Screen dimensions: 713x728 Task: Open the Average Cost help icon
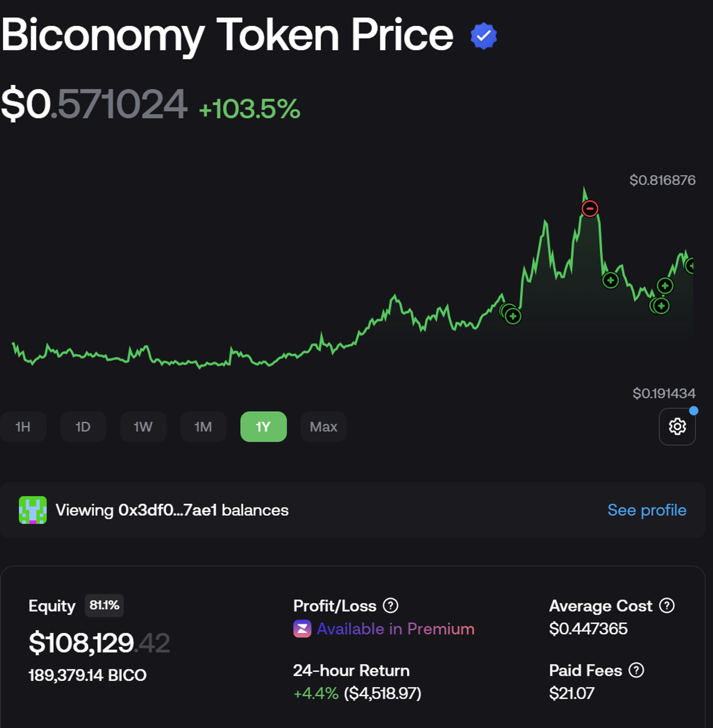click(x=667, y=606)
